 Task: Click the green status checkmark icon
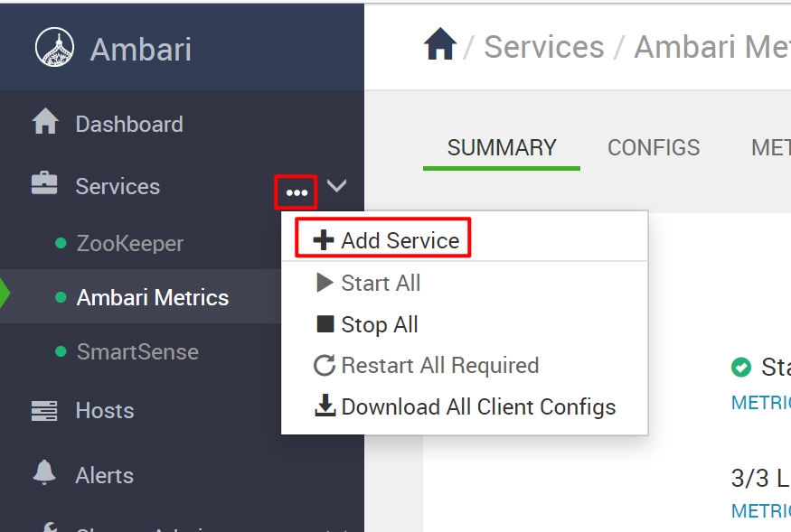(x=740, y=367)
